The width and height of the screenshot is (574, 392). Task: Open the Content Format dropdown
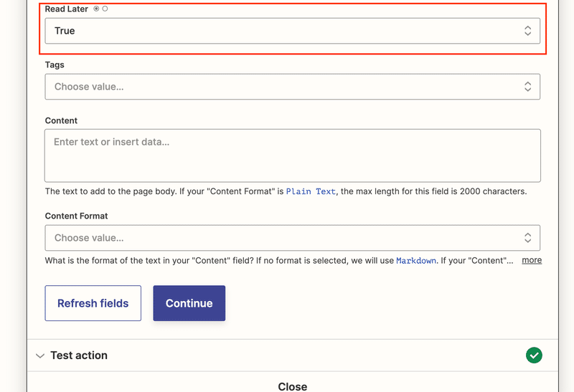point(293,238)
